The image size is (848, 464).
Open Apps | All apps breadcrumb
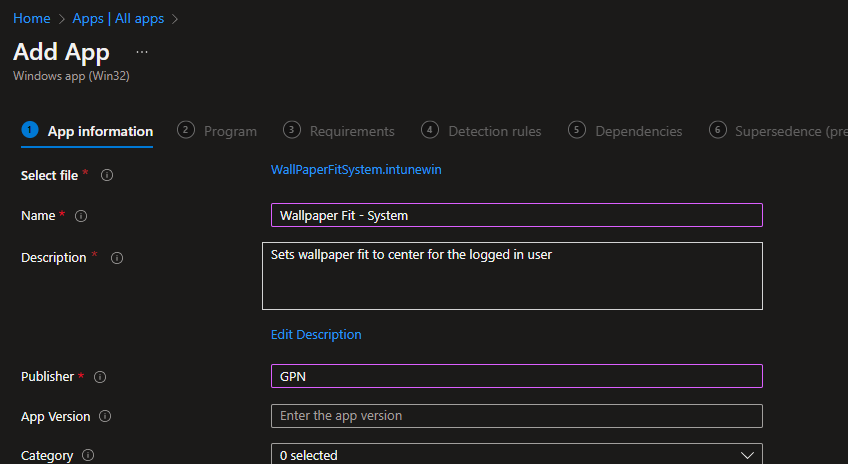118,19
